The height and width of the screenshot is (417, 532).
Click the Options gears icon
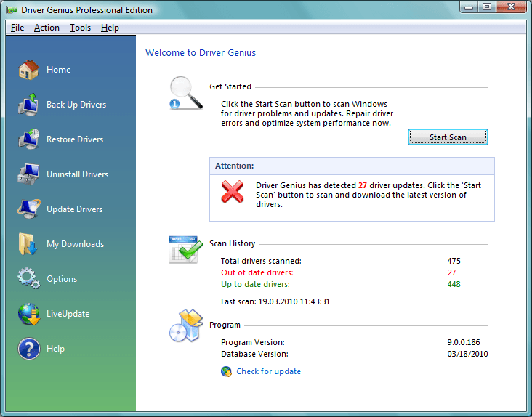click(x=29, y=279)
